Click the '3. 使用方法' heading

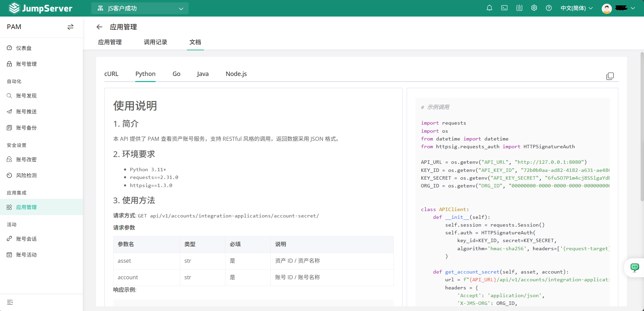point(134,200)
